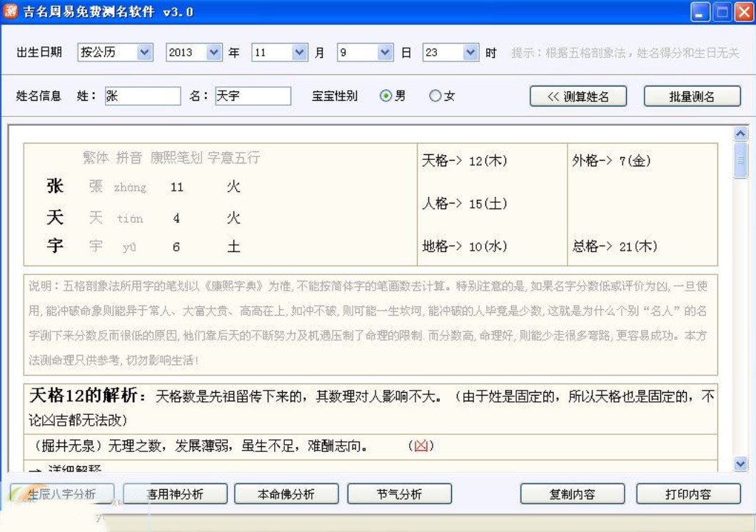This screenshot has width=756, height=532.
Task: Click the 姓 surname input field
Action: [143, 96]
